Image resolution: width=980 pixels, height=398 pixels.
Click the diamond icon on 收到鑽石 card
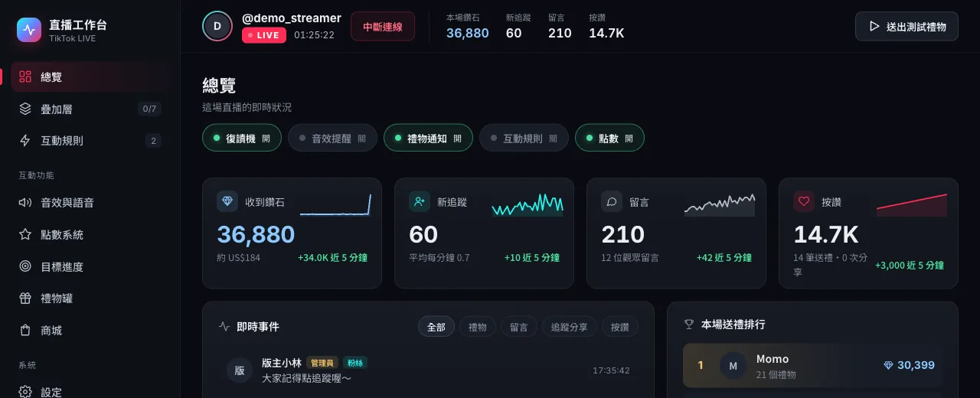[x=228, y=202]
